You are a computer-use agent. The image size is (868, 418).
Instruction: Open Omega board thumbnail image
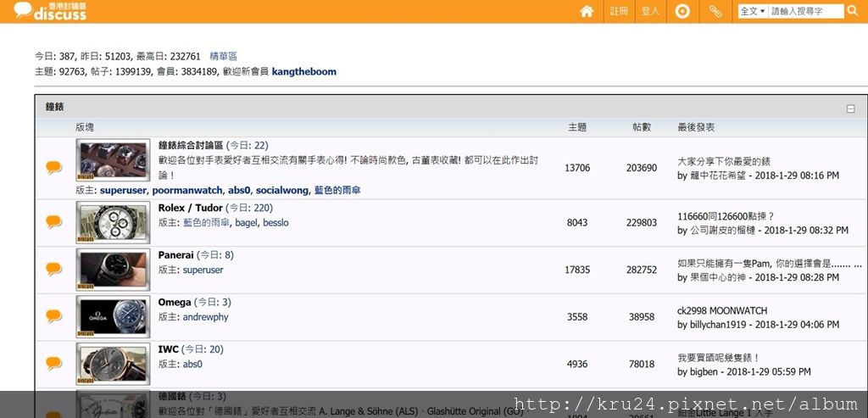point(113,317)
